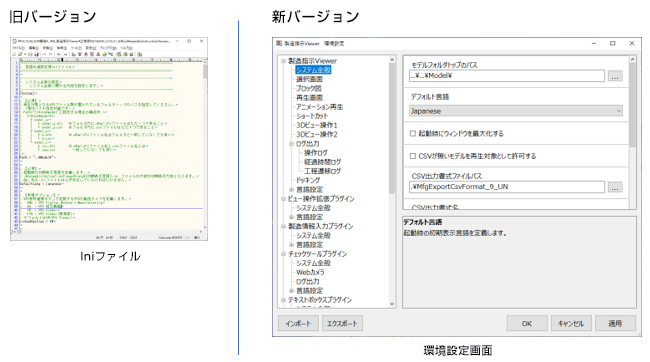Click the インポート button
Image resolution: width=650 pixels, height=362 pixels.
pos(298,323)
